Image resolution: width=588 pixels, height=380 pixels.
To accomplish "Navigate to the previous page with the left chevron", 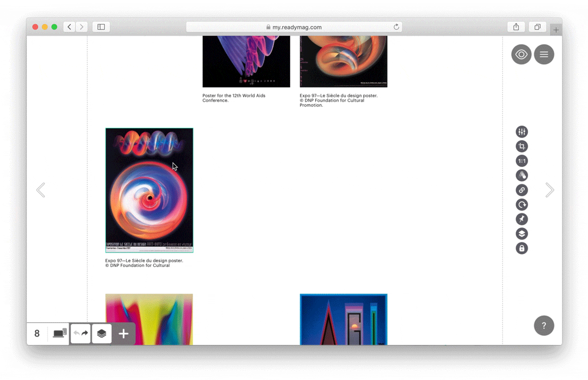I will coord(41,190).
